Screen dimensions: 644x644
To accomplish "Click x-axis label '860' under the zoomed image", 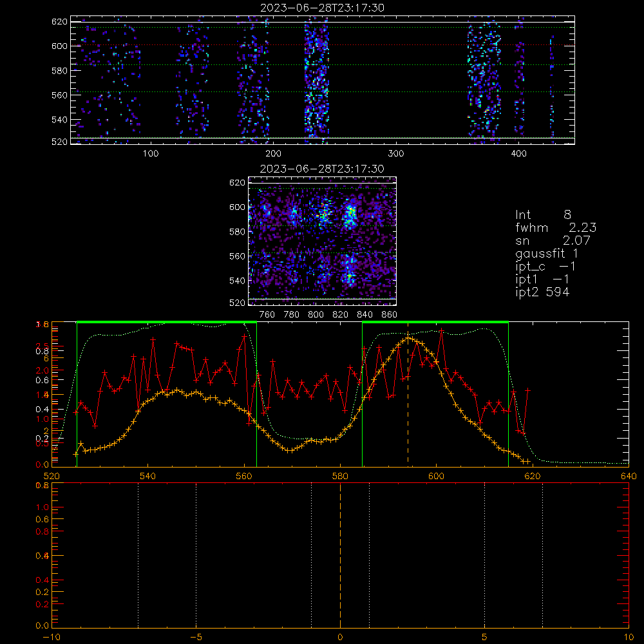I will (390, 315).
